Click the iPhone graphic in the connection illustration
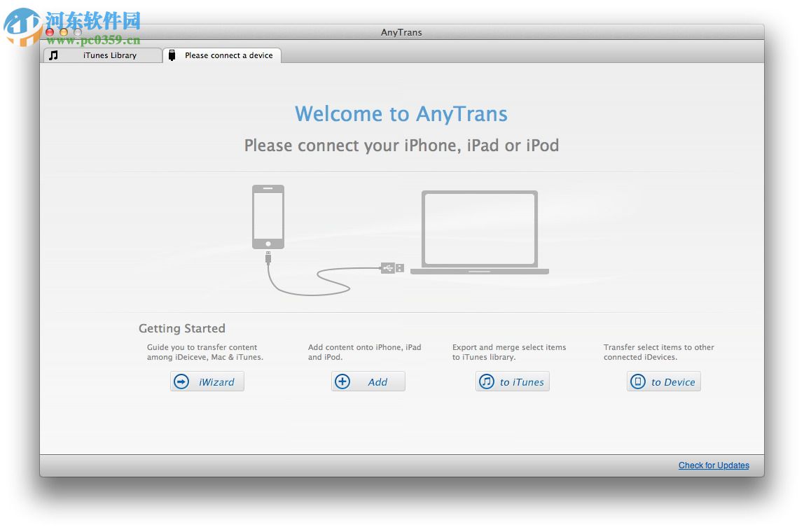The image size is (804, 532). [x=268, y=217]
